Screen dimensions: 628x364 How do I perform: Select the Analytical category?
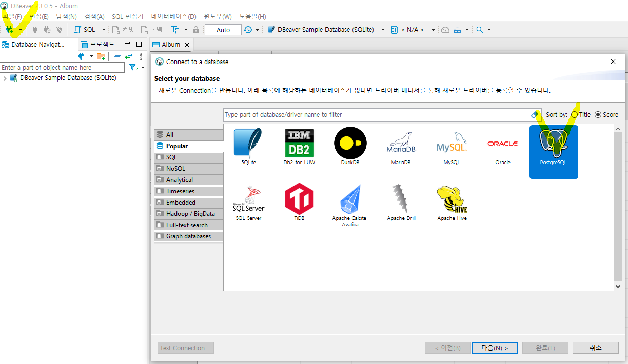189,180
